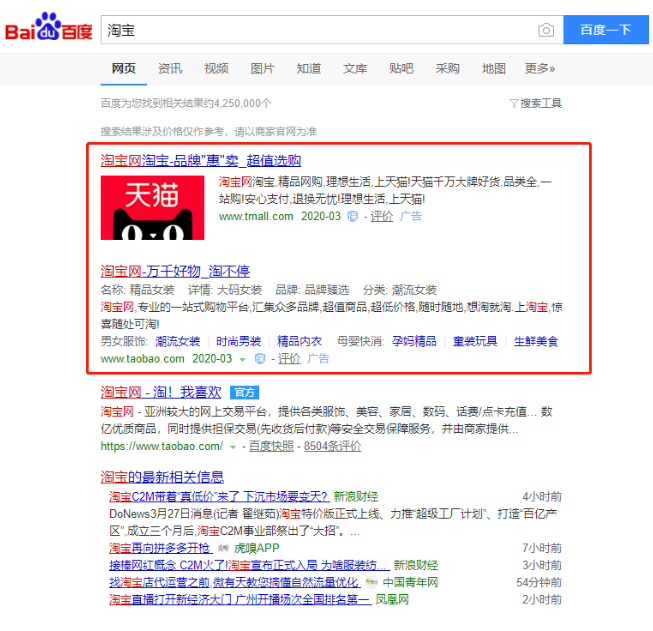The height and width of the screenshot is (631, 653).
Task: Click the 官方 badge beside 淘宝网 result
Action: (x=245, y=391)
